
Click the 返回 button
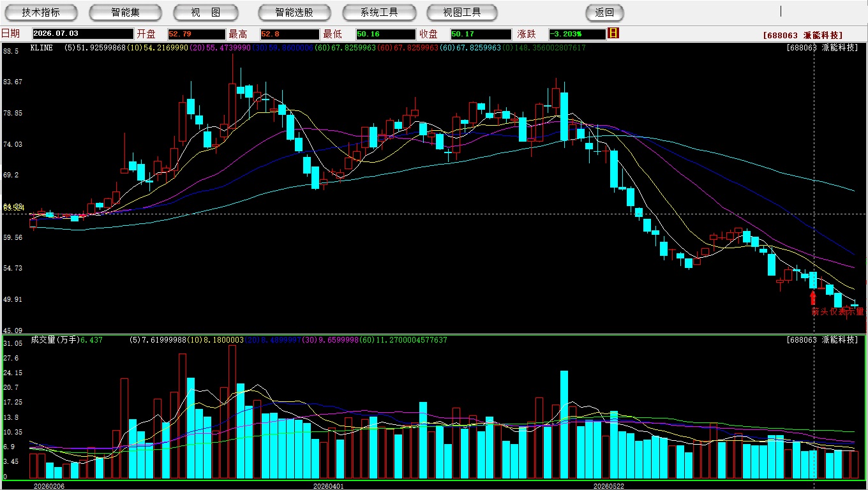[x=604, y=12]
